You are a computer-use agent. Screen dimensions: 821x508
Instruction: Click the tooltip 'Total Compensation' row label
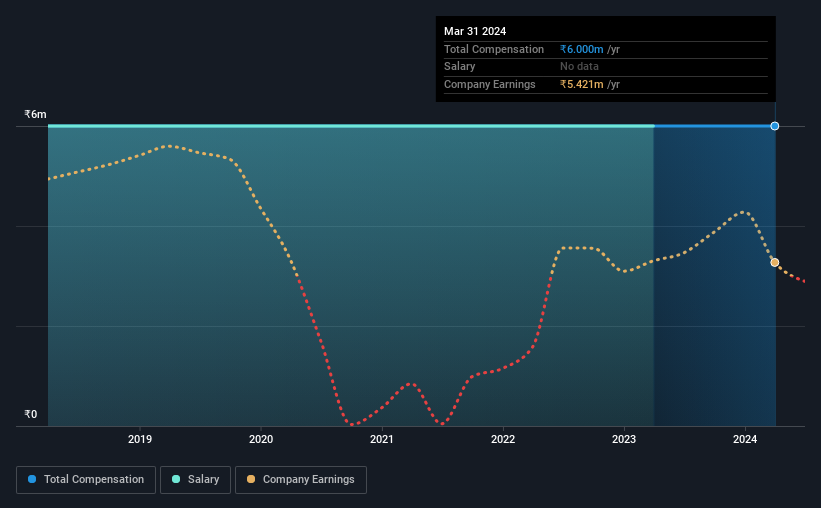(494, 49)
